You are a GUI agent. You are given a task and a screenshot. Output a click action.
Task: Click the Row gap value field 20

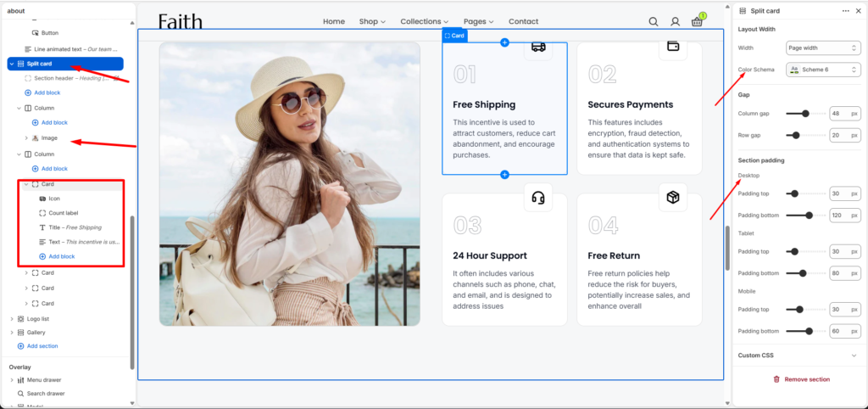pos(845,135)
